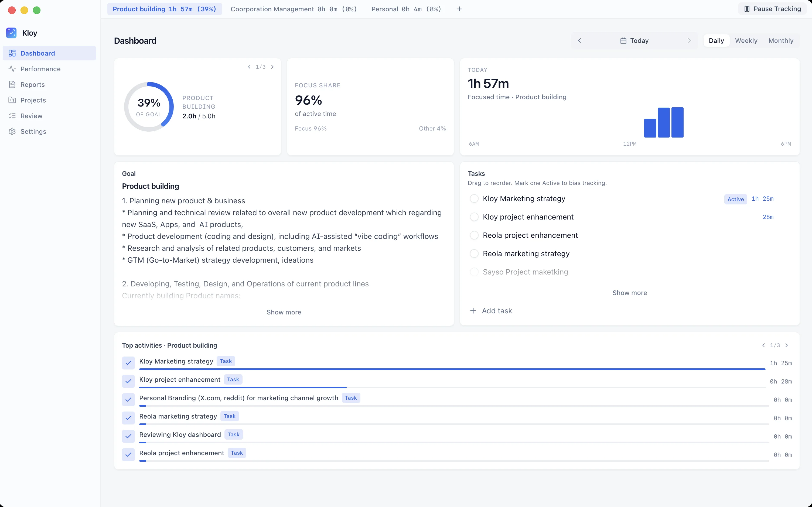Go to previous day with left chevron
The image size is (812, 507).
(579, 40)
